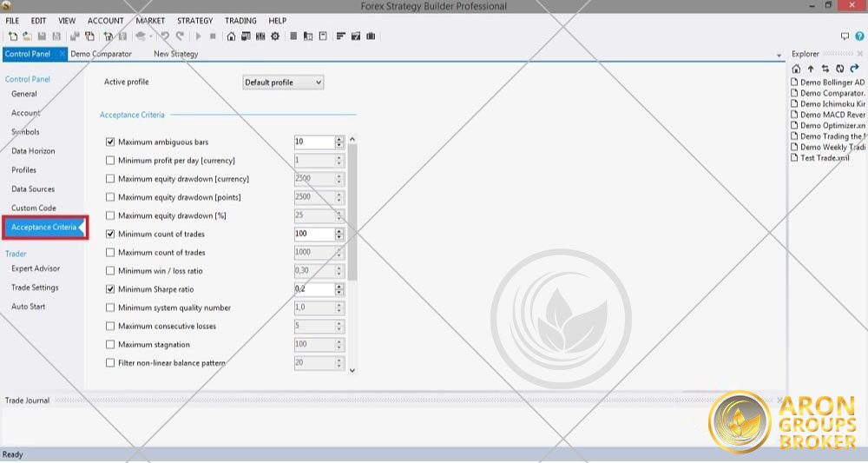This screenshot has width=868, height=463.
Task: Open the TRADING menu
Action: point(240,21)
